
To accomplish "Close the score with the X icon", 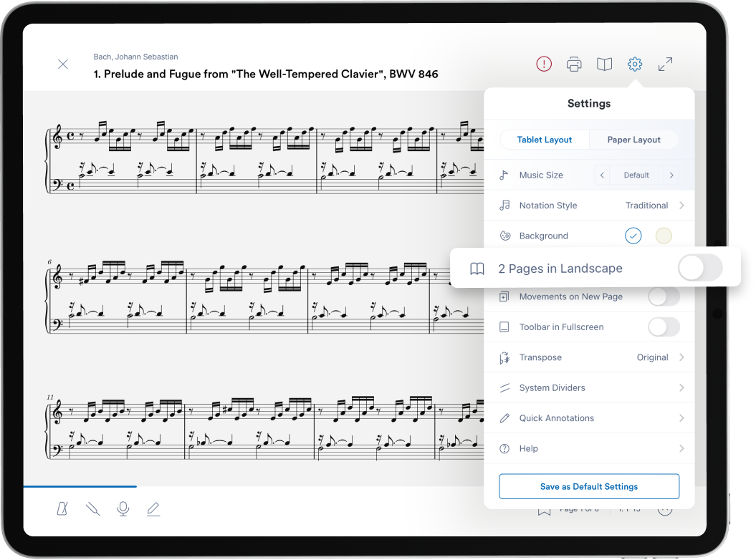I will (62, 64).
